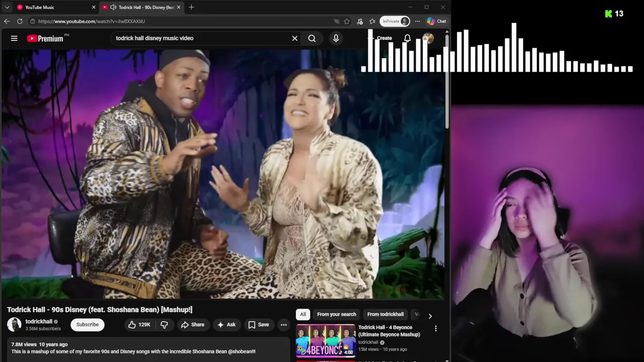Open the YouTube account avatar menu
Viewport: 644px width, 362px height.
click(x=428, y=38)
